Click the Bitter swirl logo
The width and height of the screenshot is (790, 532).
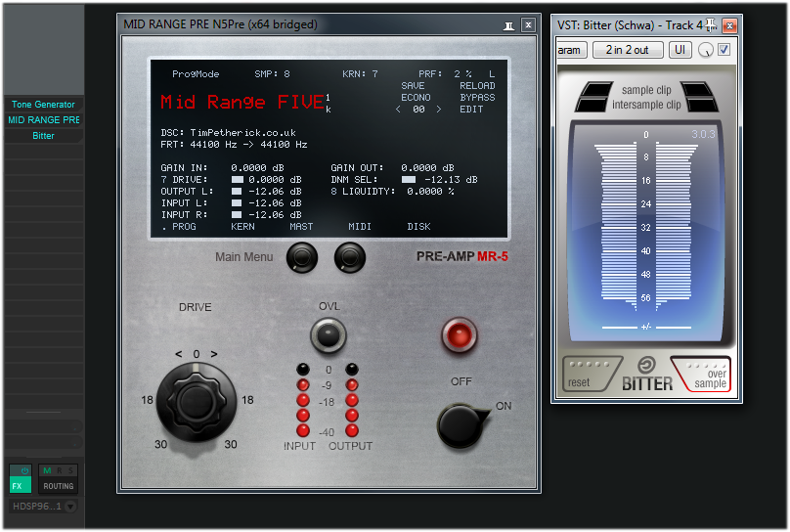[x=647, y=365]
